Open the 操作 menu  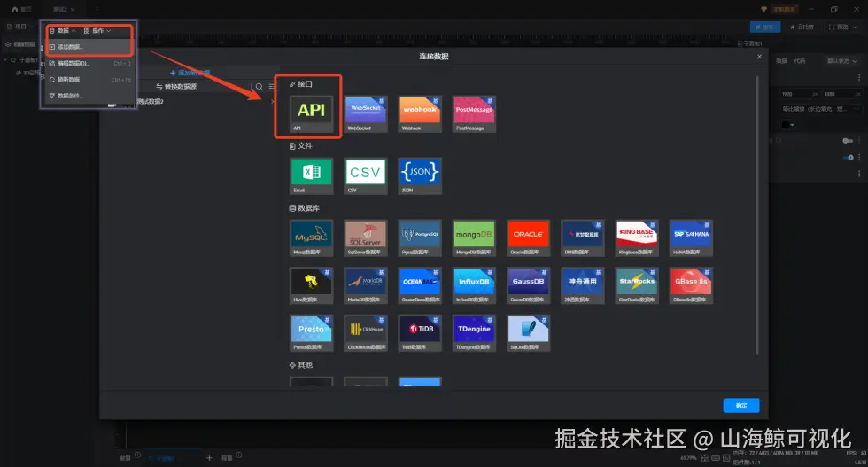97,30
